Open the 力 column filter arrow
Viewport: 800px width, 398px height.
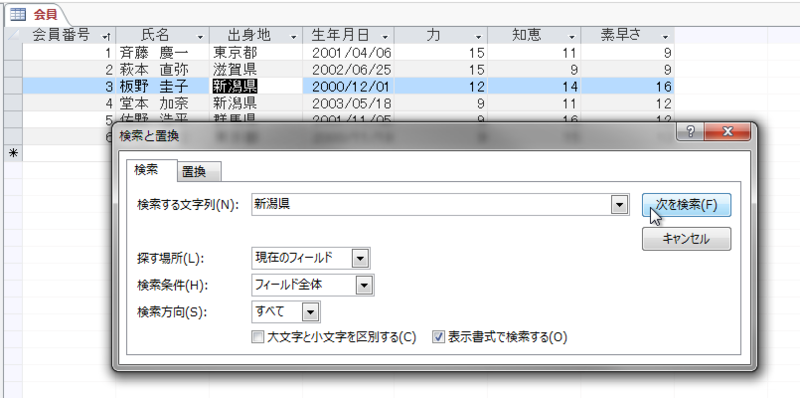[479, 36]
